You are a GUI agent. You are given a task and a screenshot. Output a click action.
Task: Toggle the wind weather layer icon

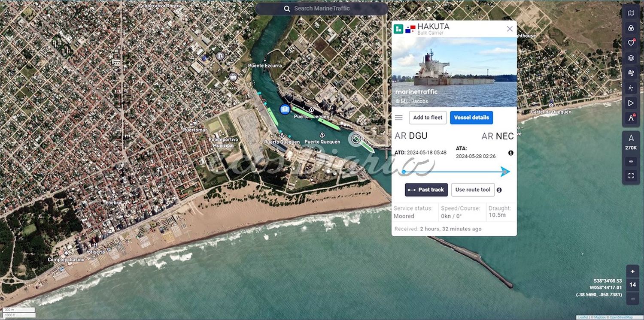tap(631, 72)
